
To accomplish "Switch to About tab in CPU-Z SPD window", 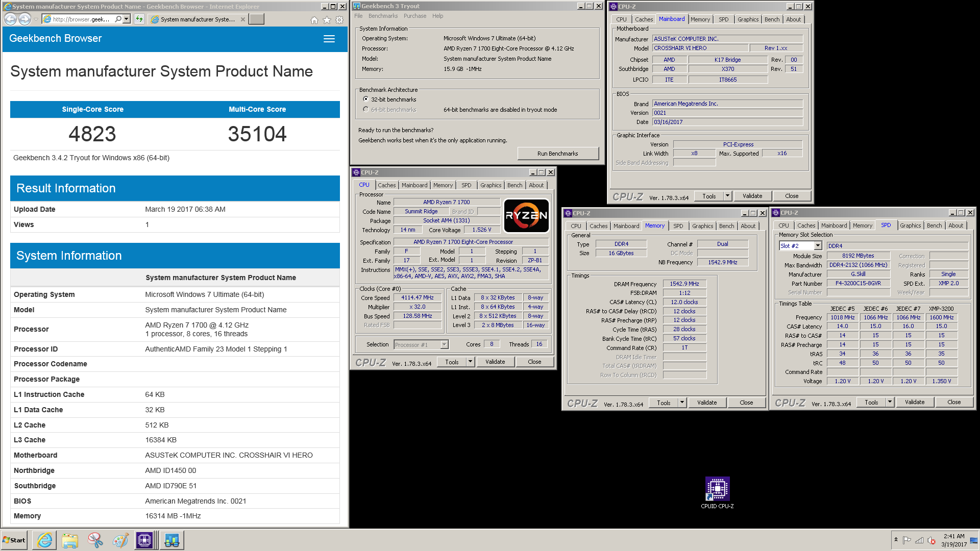I will (x=955, y=226).
